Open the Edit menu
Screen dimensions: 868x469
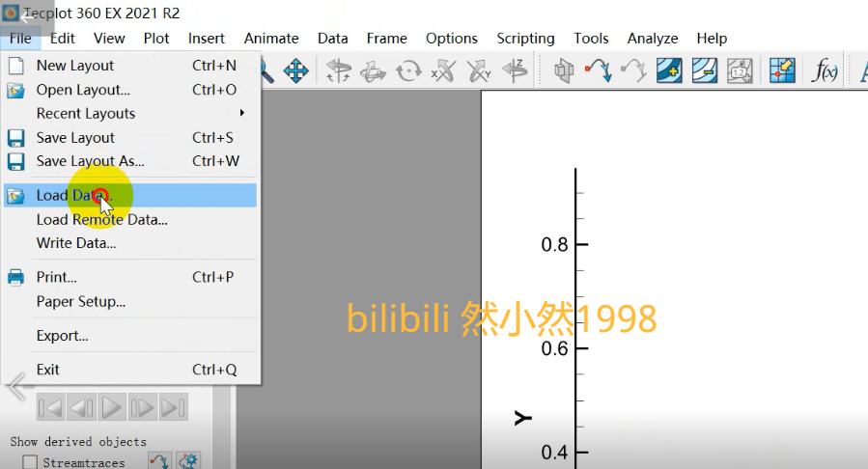click(x=62, y=39)
